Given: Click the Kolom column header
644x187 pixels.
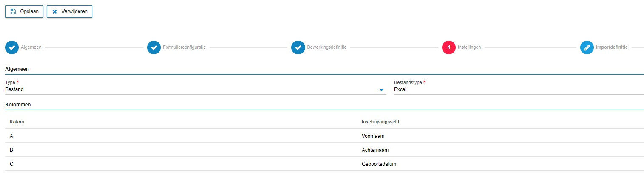Looking at the screenshot, I should [17, 122].
